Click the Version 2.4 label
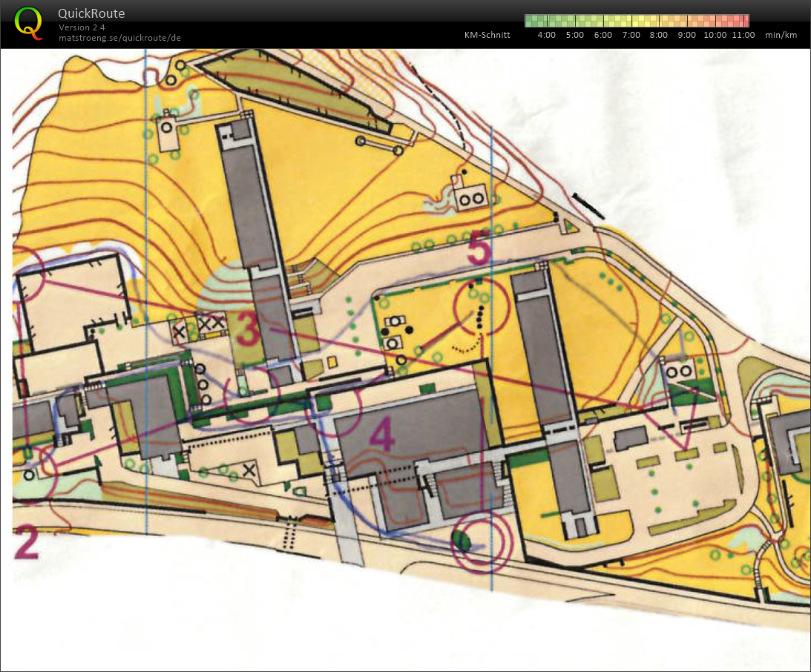 point(82,27)
